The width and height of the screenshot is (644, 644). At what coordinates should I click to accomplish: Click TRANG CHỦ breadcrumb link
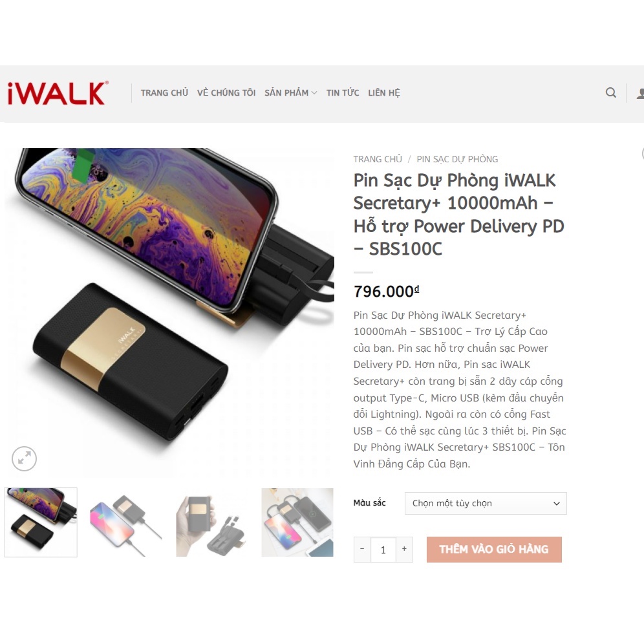coord(378,159)
